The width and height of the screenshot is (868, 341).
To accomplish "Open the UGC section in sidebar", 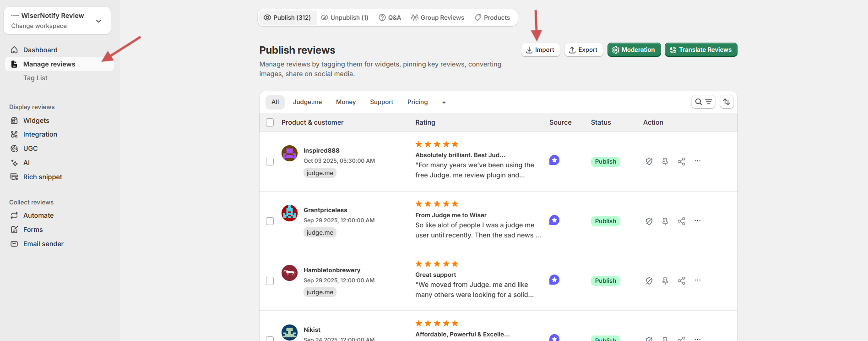I will [30, 148].
